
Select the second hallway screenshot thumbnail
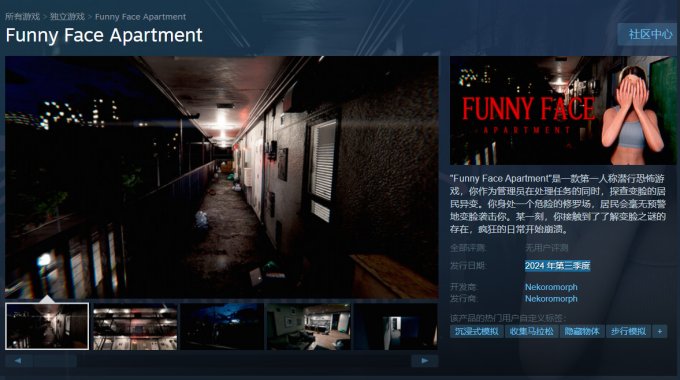(x=135, y=326)
